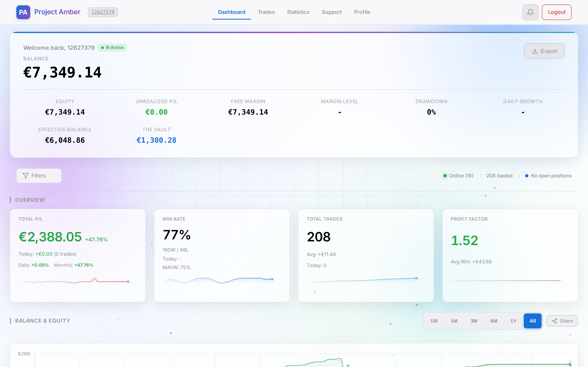Image resolution: width=588 pixels, height=367 pixels.
Task: Click the Logout button
Action: pyautogui.click(x=556, y=12)
